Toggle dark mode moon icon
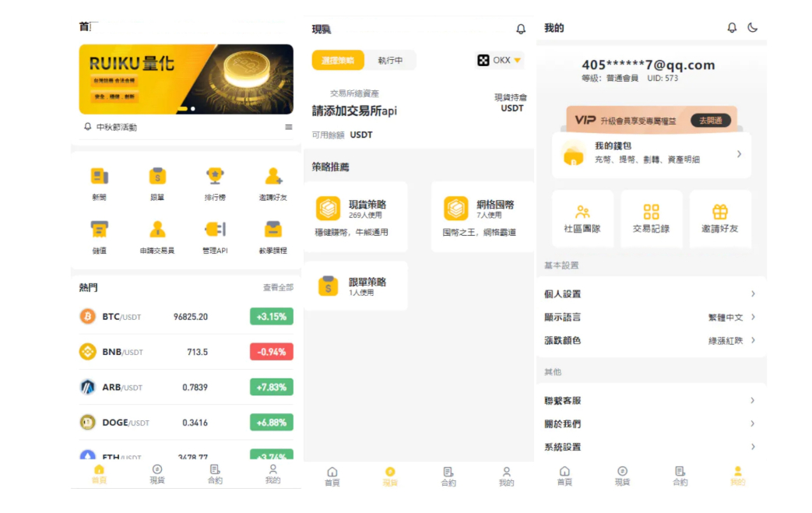The height and width of the screenshot is (513, 812). 753,27
